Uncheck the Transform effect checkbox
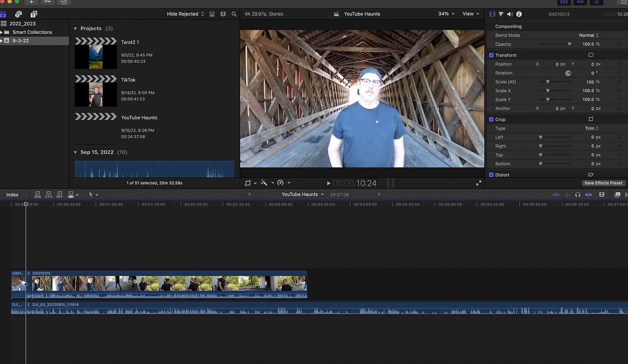 (491, 55)
